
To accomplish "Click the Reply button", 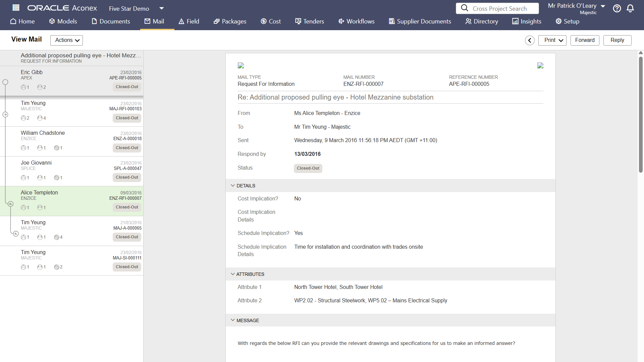I will pyautogui.click(x=617, y=40).
